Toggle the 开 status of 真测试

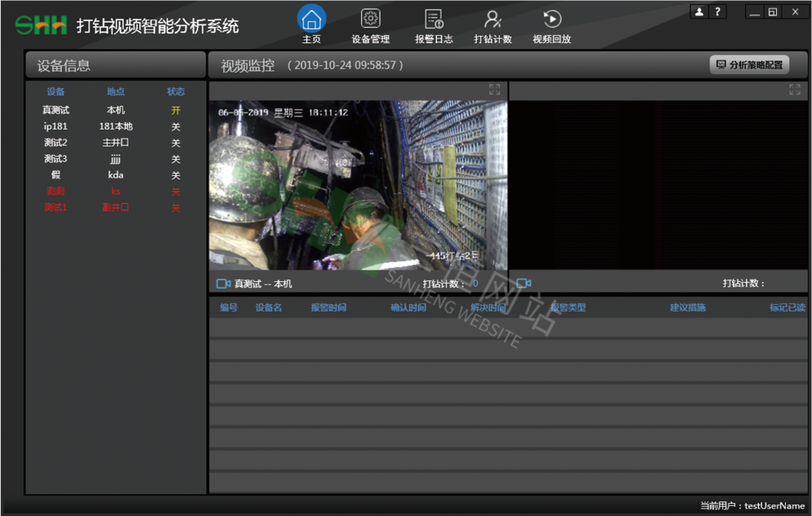tap(175, 110)
